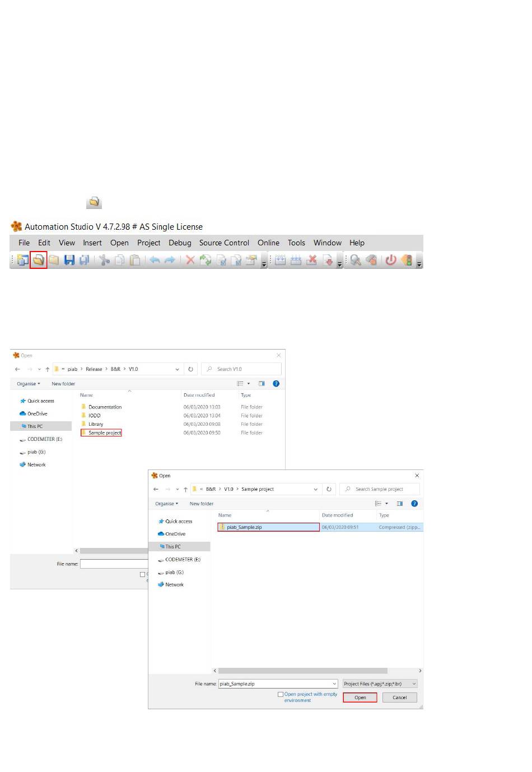Click Help icon in Sample project dialog

click(x=414, y=504)
